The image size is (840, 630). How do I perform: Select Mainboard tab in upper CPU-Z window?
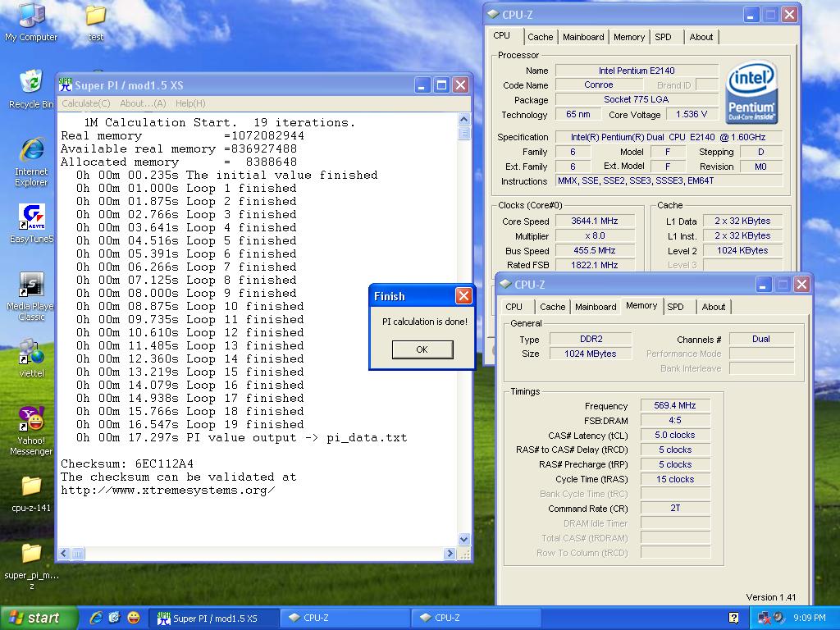pos(583,37)
